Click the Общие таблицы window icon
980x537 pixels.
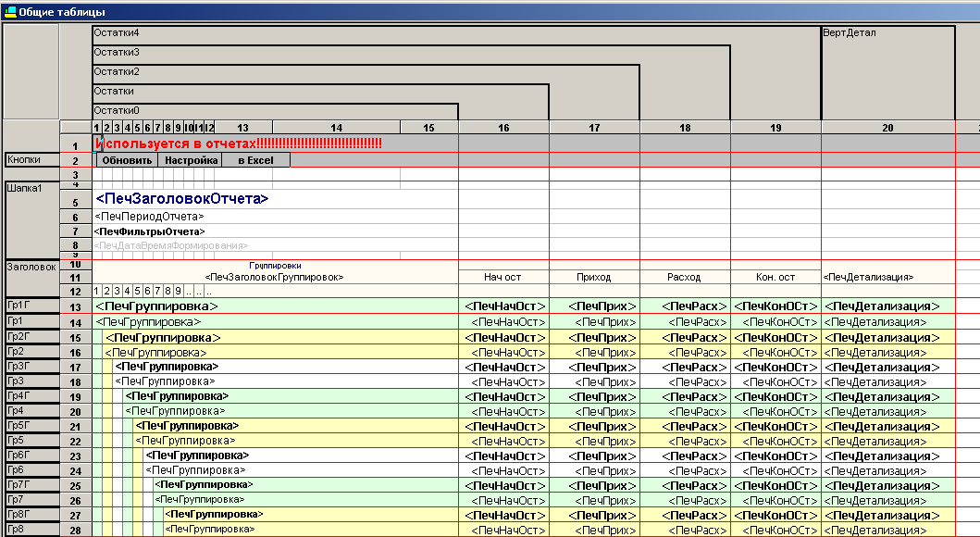[x=10, y=12]
